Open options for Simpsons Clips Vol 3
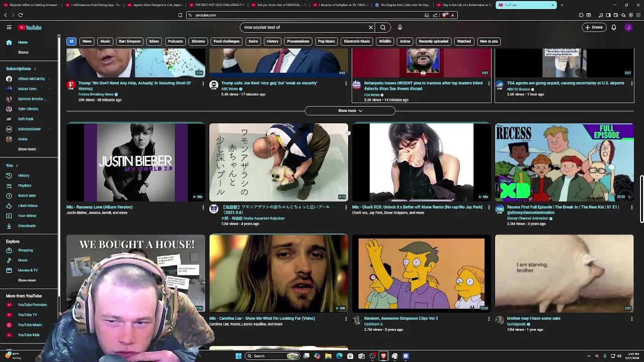The image size is (644, 362). tap(489, 318)
